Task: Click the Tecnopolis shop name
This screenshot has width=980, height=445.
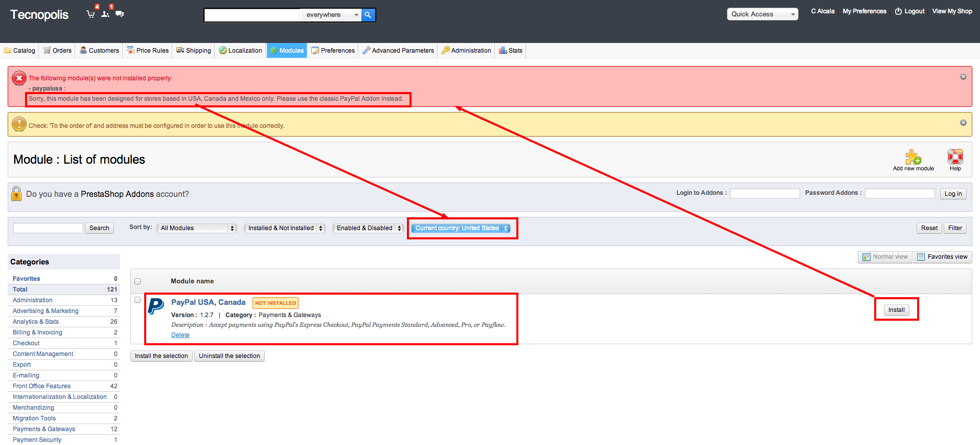Action: click(x=39, y=15)
